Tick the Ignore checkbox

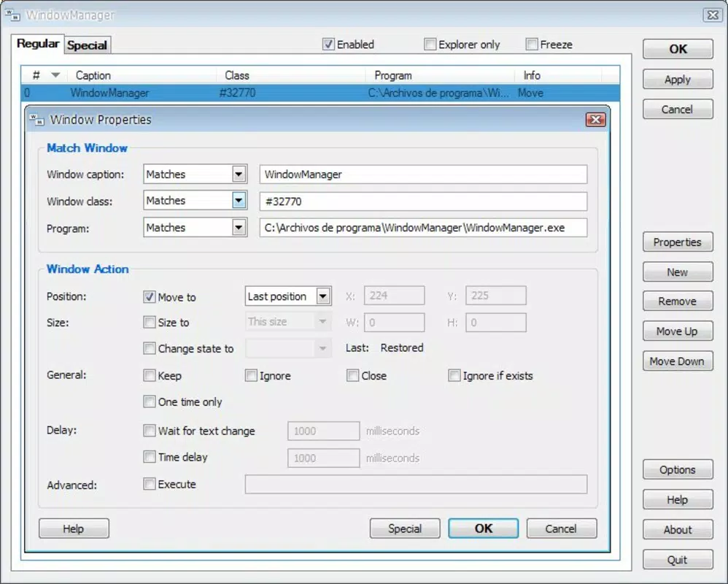[251, 375]
